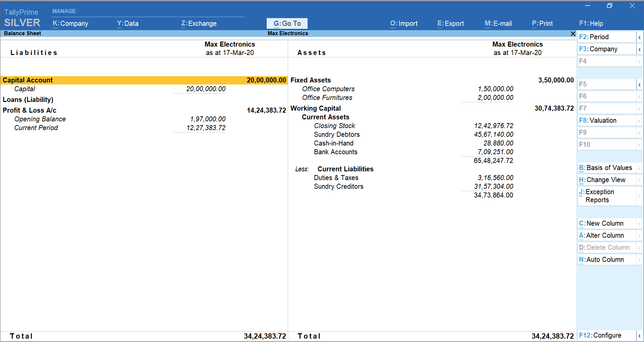
Task: Click N: Auto Column
Action: click(x=607, y=260)
